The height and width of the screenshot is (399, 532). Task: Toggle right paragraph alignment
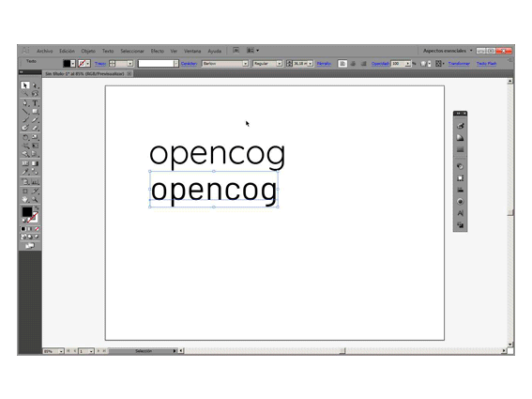pyautogui.click(x=363, y=64)
